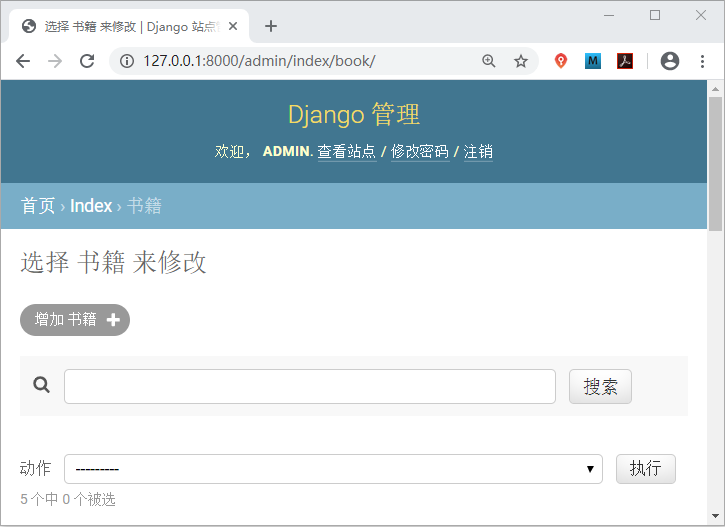This screenshot has width=725, height=527.
Task: View site information icon in address bar
Action: coord(127,61)
